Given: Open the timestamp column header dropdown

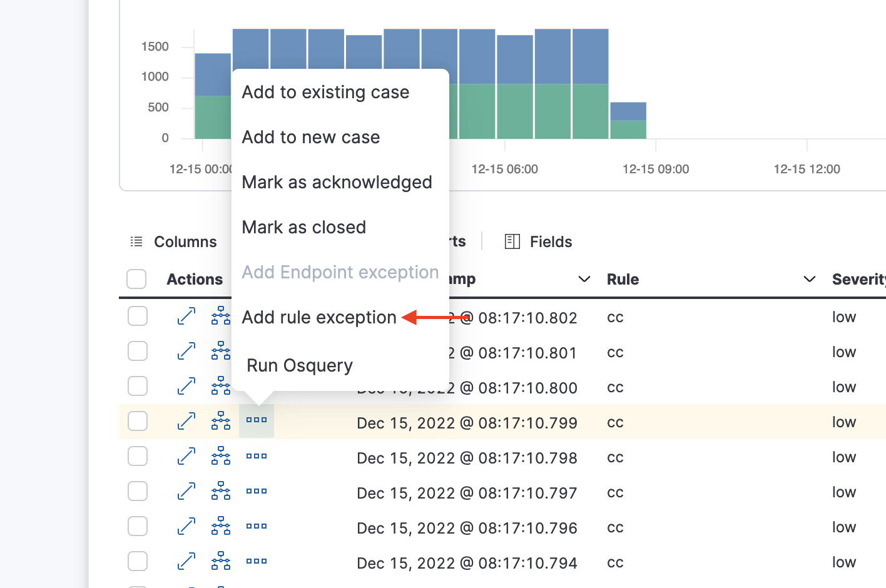Looking at the screenshot, I should pos(584,279).
